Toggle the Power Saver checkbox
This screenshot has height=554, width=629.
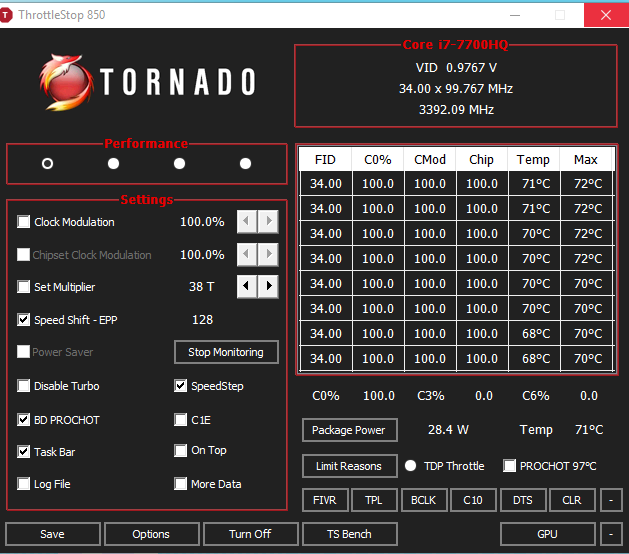point(23,352)
